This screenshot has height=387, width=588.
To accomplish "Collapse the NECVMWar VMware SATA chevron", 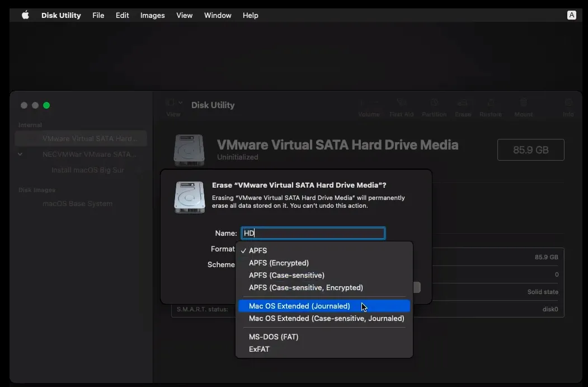I will [x=20, y=154].
